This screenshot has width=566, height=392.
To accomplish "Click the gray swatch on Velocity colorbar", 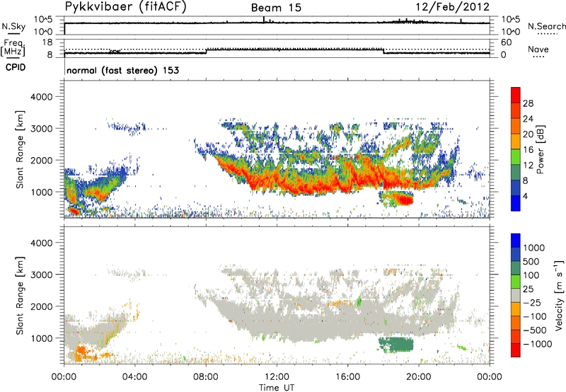I will click(x=516, y=295).
